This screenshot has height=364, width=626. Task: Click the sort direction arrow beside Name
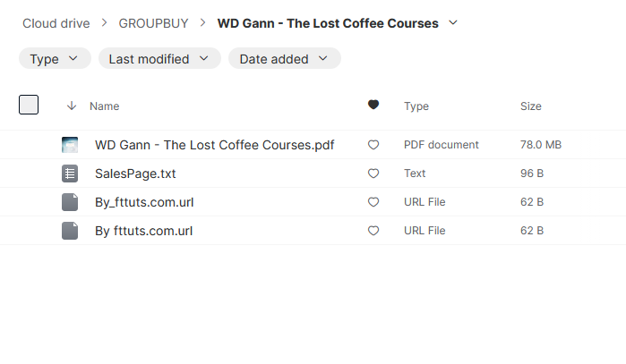click(x=72, y=106)
